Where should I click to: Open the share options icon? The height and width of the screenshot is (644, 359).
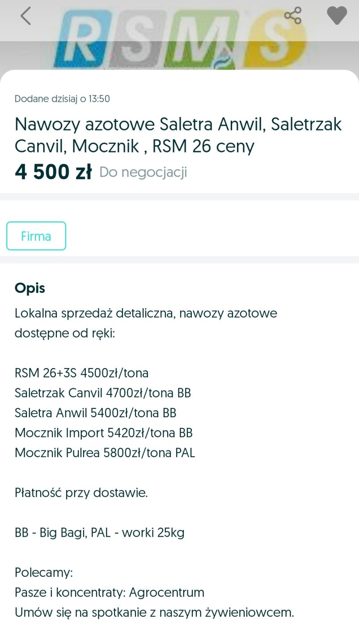[293, 16]
